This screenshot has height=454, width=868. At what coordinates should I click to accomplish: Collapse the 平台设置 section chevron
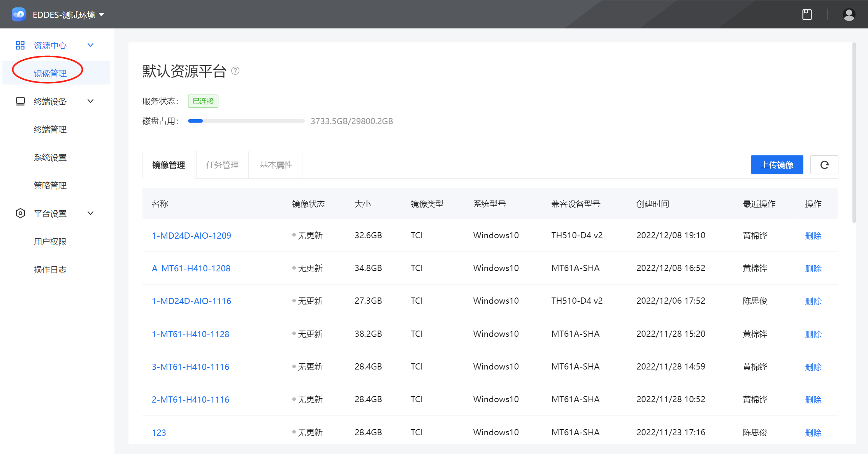[91, 213]
